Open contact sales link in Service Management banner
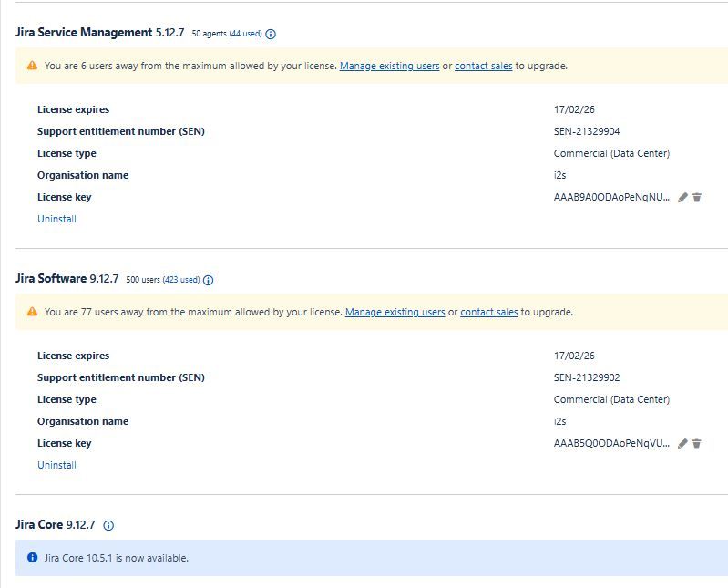The height and width of the screenshot is (588, 728). [x=483, y=66]
